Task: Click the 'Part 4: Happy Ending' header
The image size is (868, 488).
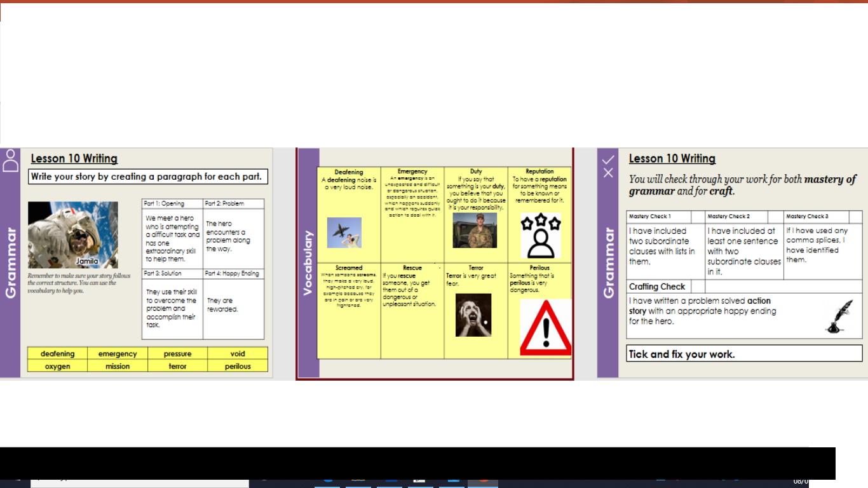Action: point(233,273)
